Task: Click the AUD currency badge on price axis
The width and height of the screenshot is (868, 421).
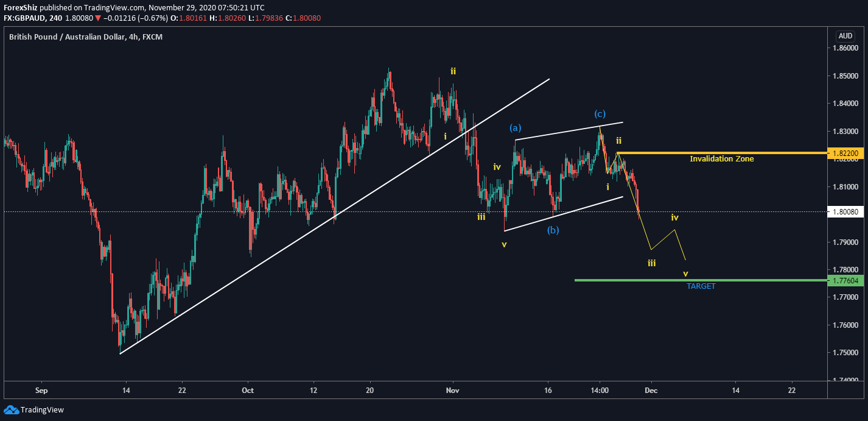Action: [845, 35]
